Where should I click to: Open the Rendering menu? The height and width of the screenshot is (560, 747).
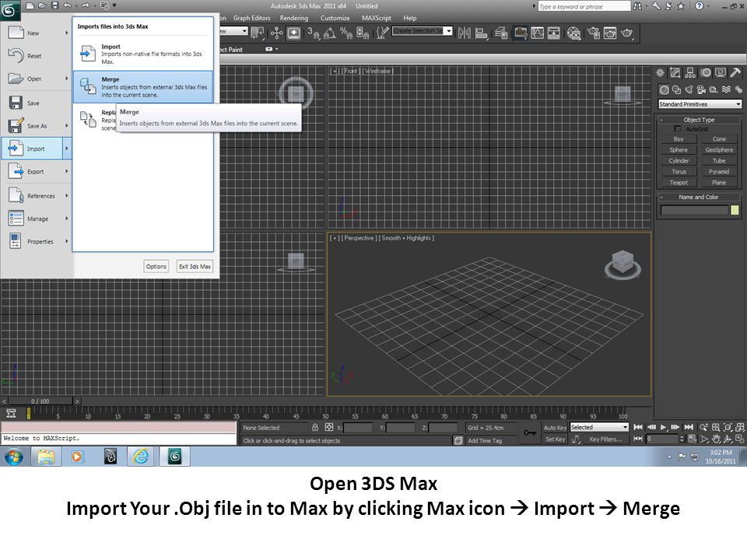[294, 18]
